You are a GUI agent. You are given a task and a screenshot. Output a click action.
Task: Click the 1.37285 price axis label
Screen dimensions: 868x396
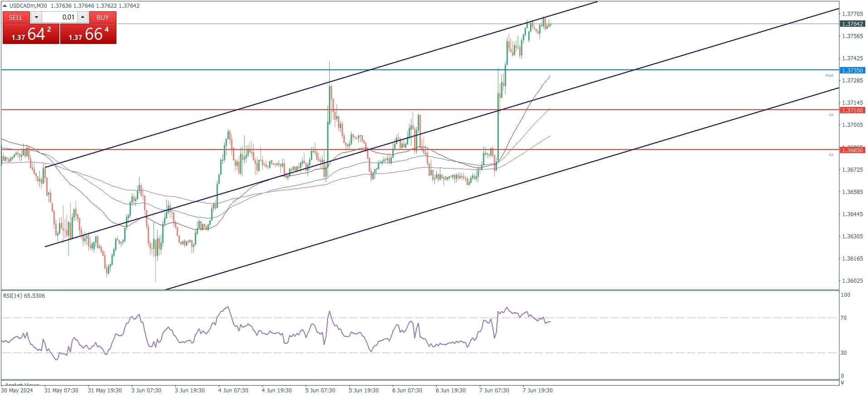point(852,81)
